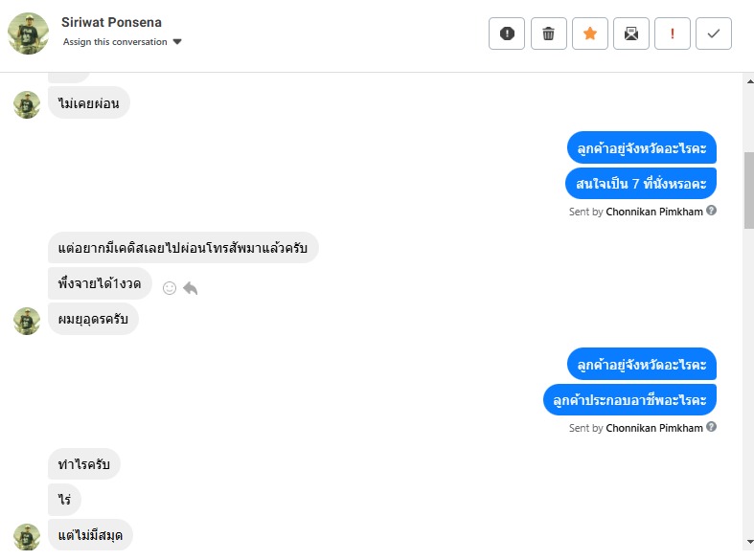Reply to message with the arrow icon
Viewport: 754px width, 560px height.
[x=191, y=287]
